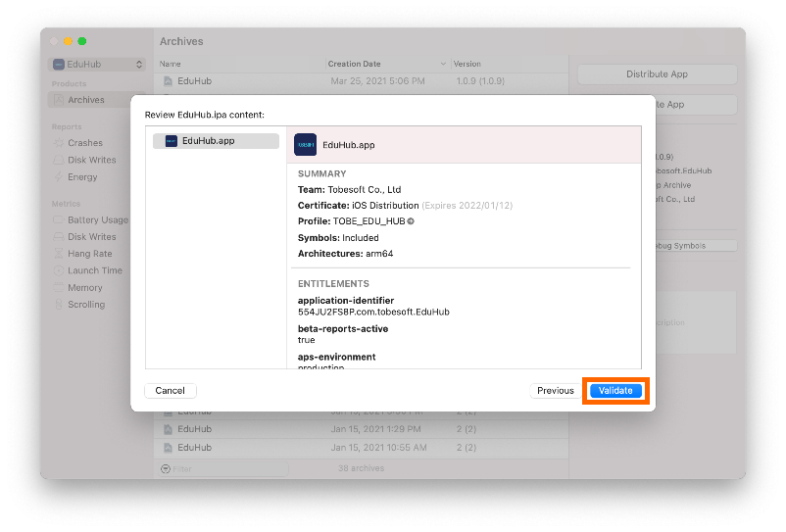
Task: Click the Debug Symbols button in the right panel
Action: point(697,246)
